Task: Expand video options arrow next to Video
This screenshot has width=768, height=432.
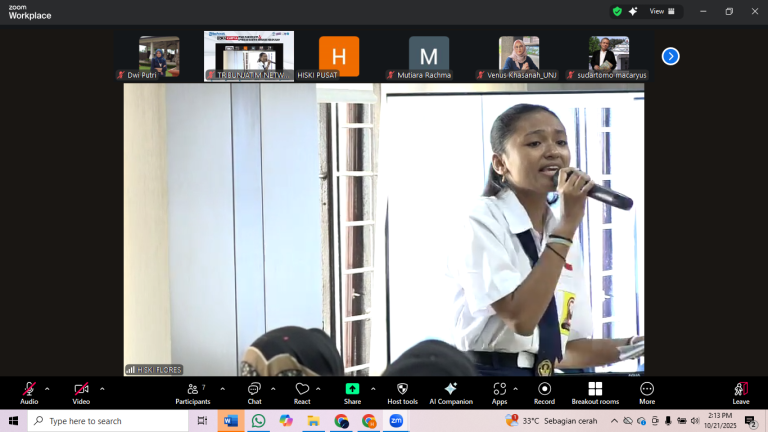Action: [102, 388]
